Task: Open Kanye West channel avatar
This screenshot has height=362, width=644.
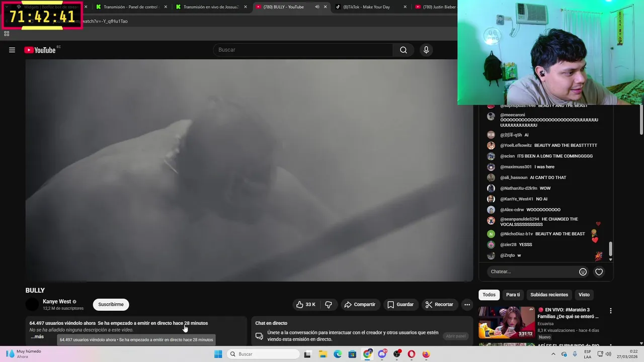Action: click(32, 304)
